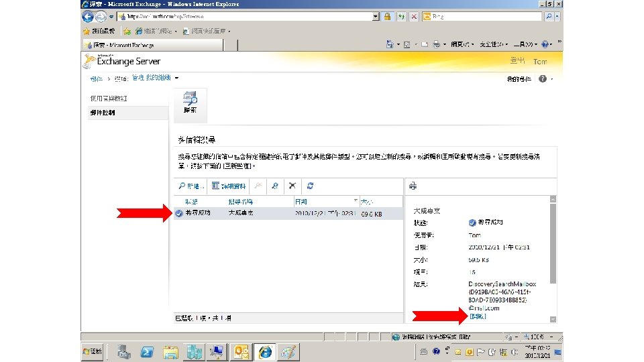Switch to Outlook taskbar button
Image resolution: width=644 pixels, height=362 pixels.
[x=242, y=352]
